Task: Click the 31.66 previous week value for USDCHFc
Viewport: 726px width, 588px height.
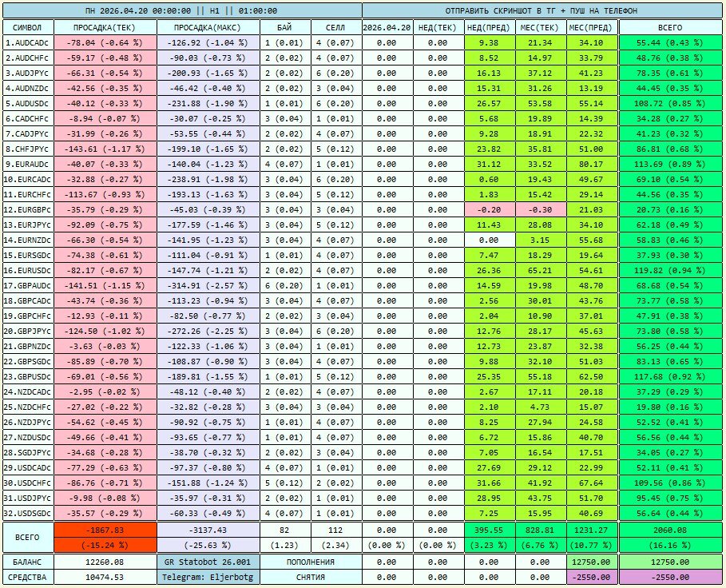Action: (490, 483)
